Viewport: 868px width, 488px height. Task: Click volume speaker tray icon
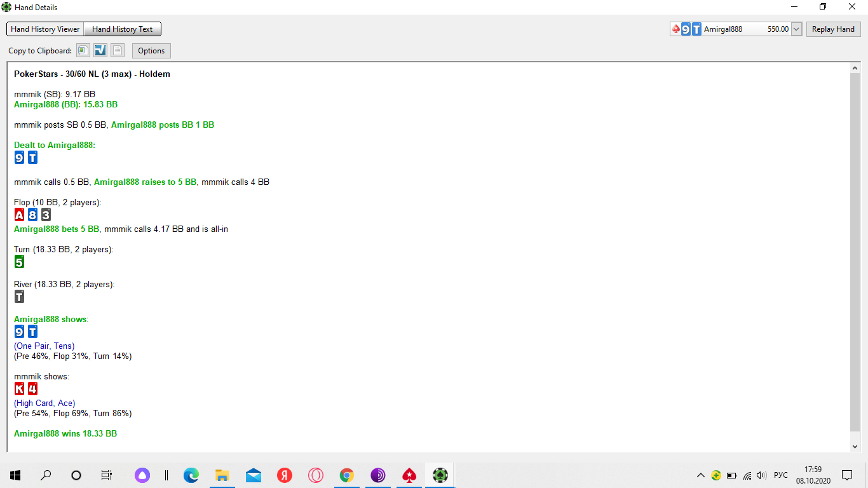(x=762, y=475)
